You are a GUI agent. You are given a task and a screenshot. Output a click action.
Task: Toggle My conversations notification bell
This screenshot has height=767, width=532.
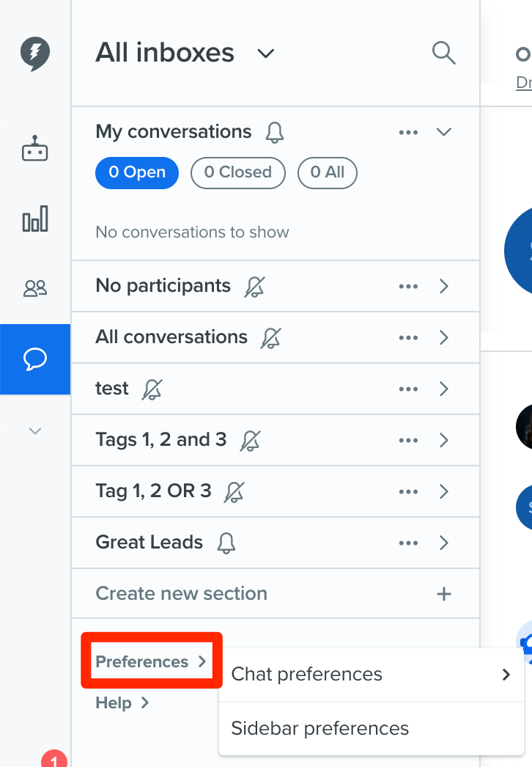pyautogui.click(x=274, y=132)
